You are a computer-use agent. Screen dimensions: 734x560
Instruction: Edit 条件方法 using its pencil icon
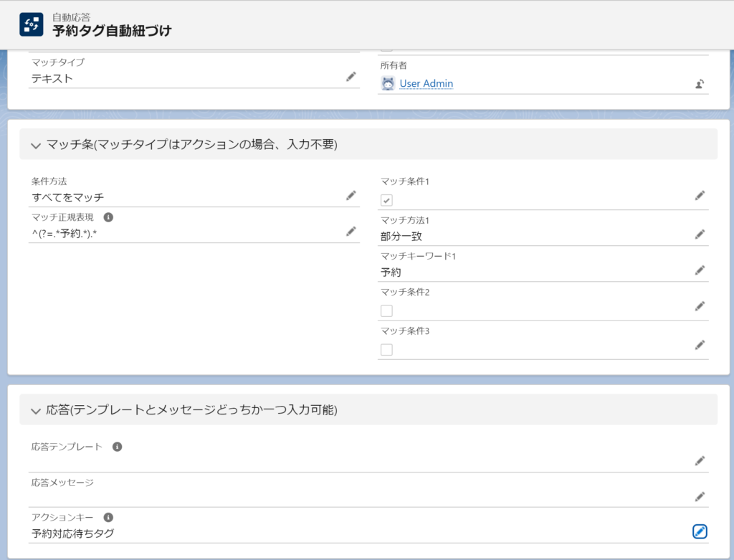[x=351, y=195]
